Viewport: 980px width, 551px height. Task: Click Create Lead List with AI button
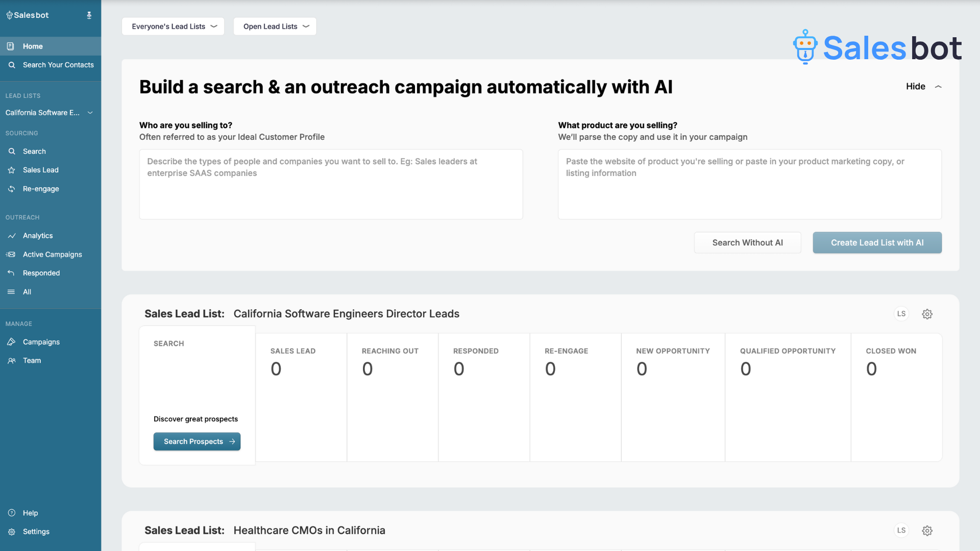click(877, 243)
